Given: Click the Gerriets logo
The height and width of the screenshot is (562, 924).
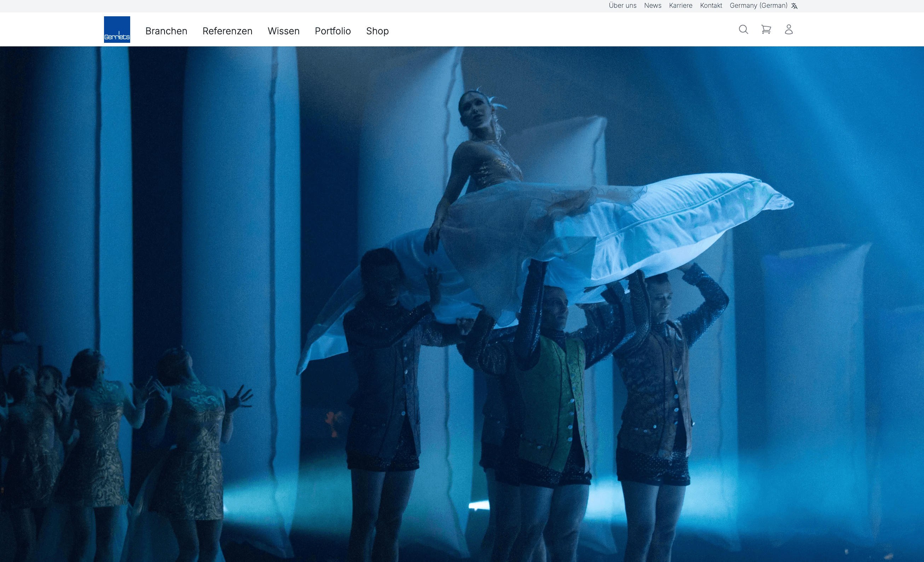Looking at the screenshot, I should coord(117,29).
